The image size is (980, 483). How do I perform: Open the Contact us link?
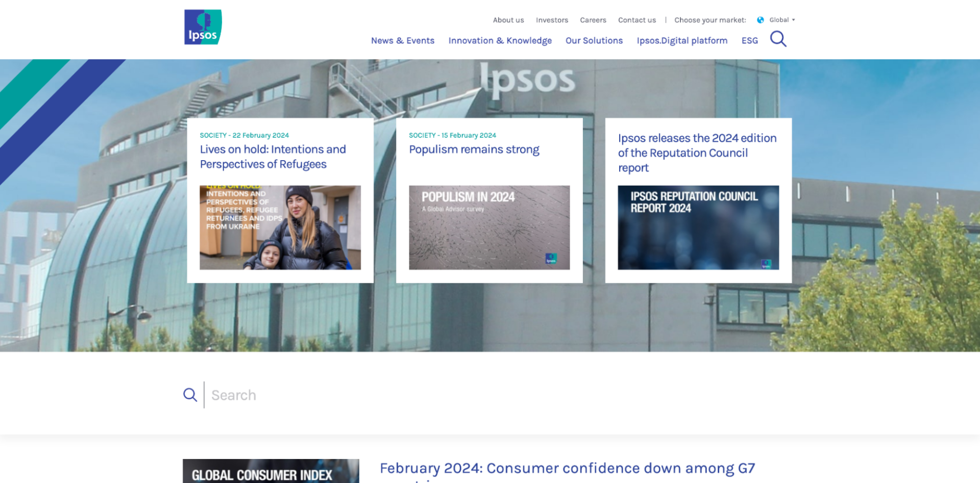[636, 20]
